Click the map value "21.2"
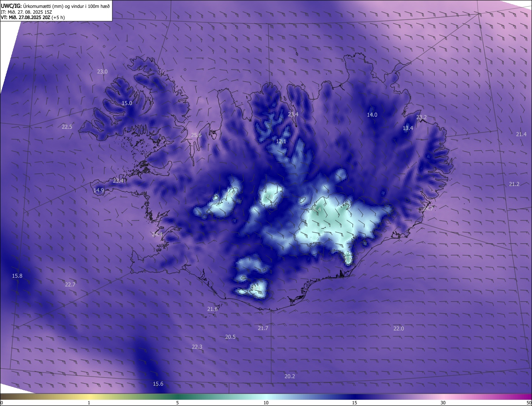532x406 pixels. [514, 184]
